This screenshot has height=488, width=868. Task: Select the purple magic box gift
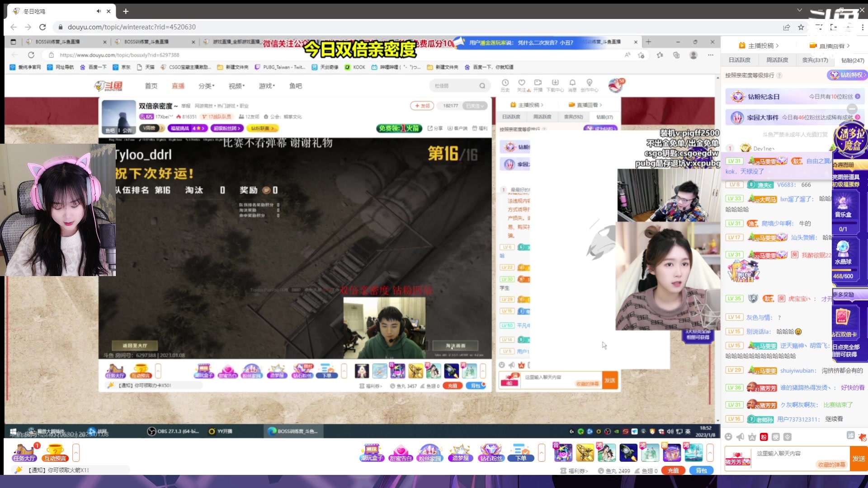point(671,452)
